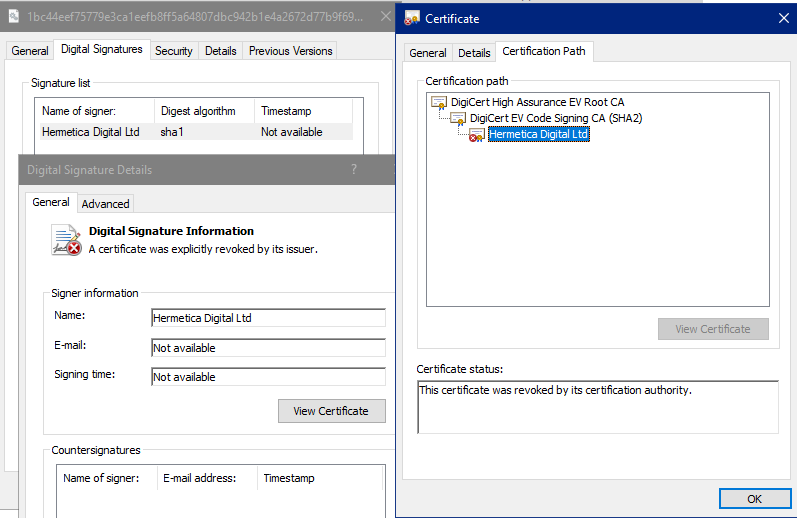797x518 pixels.
Task: Close the file properties window
Action: (x=386, y=16)
